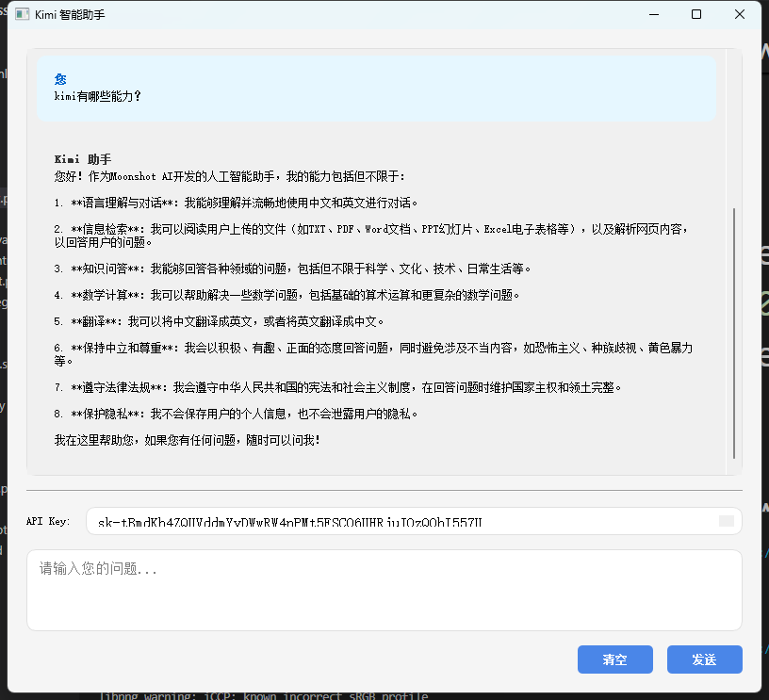Image resolution: width=769 pixels, height=700 pixels.
Task: Click the question input box 请输入您的问题
Action: [384, 590]
